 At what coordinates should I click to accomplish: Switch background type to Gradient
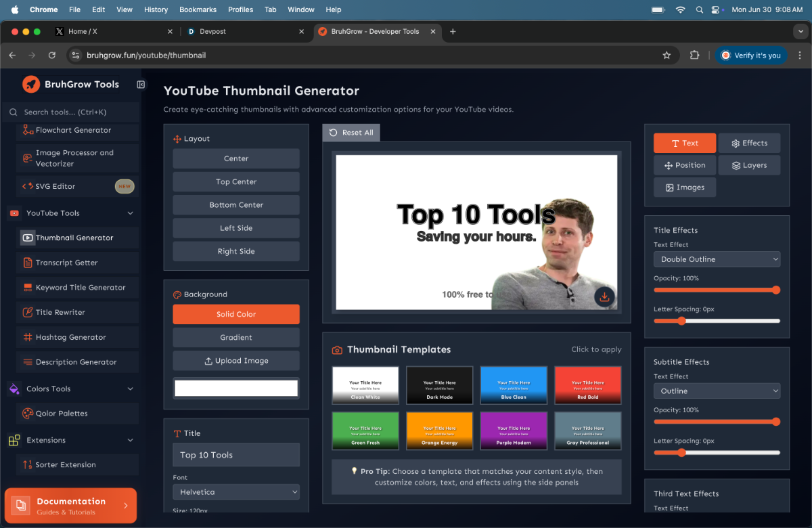coord(236,337)
